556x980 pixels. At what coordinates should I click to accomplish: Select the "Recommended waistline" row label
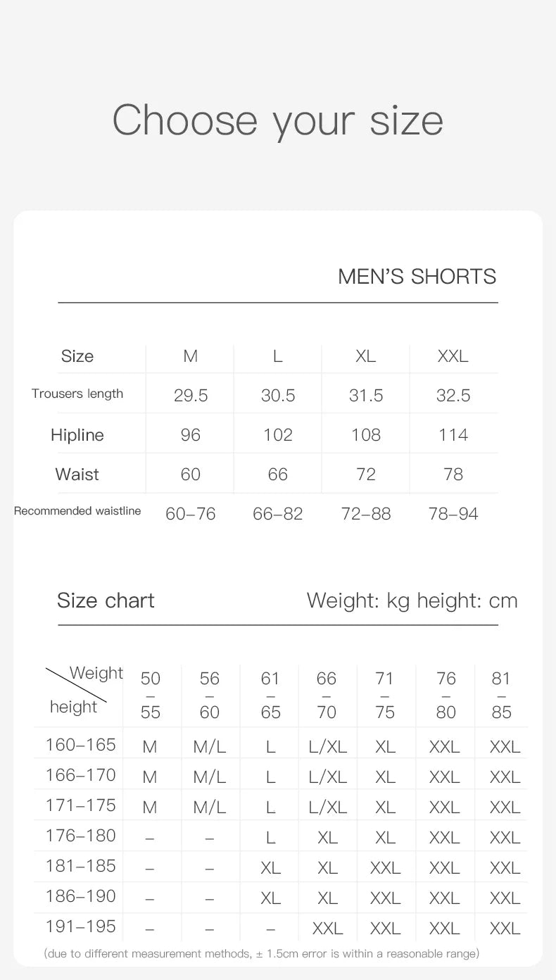coord(77,511)
